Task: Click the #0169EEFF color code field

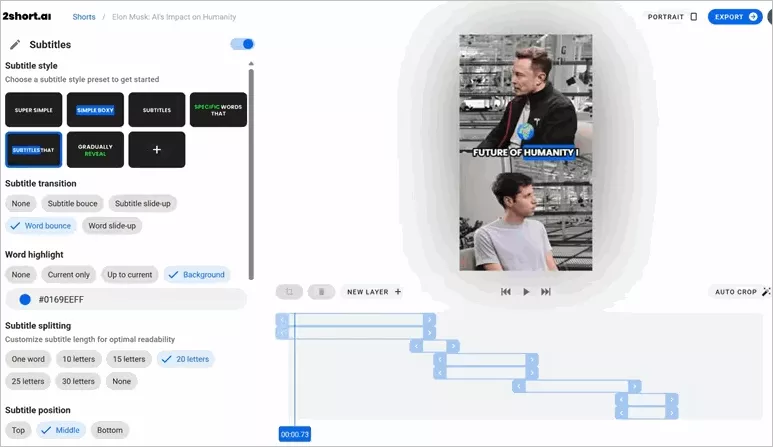Action: click(x=126, y=299)
